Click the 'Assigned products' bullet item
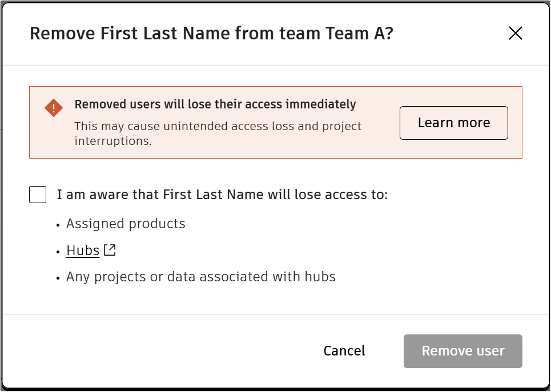 (126, 224)
